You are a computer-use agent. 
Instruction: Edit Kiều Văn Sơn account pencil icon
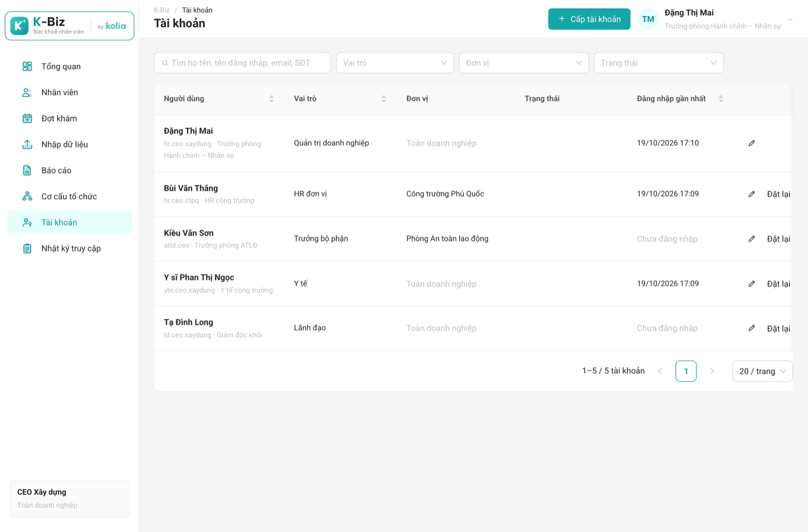point(751,239)
